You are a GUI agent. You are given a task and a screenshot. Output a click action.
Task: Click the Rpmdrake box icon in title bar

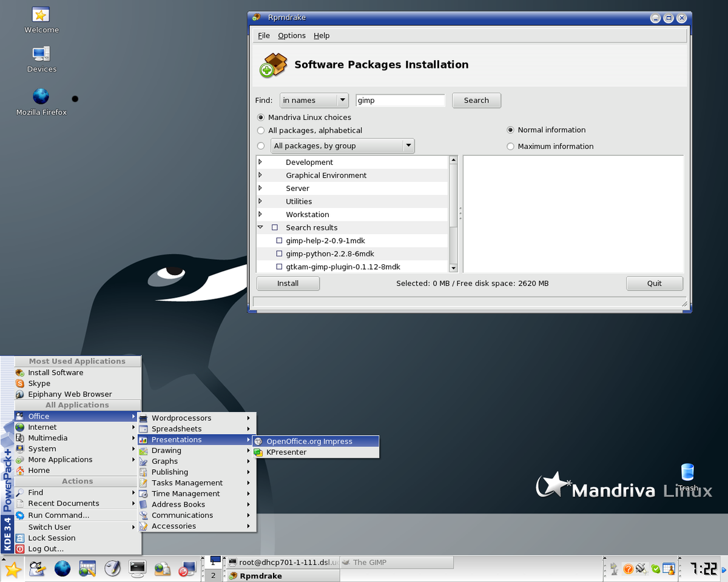(x=257, y=18)
